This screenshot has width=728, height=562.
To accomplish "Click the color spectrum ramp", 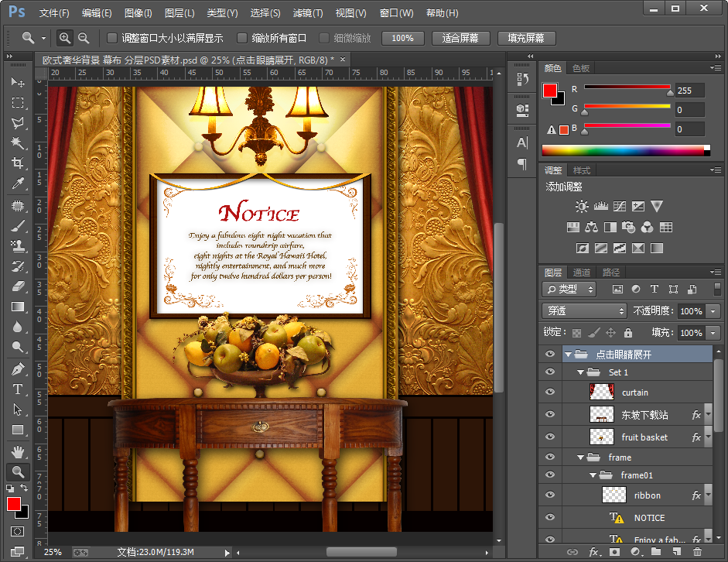I will pos(623,150).
